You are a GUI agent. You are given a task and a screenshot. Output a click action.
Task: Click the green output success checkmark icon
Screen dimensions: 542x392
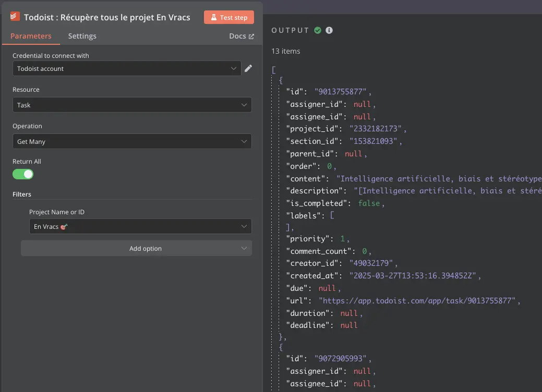[x=318, y=30]
